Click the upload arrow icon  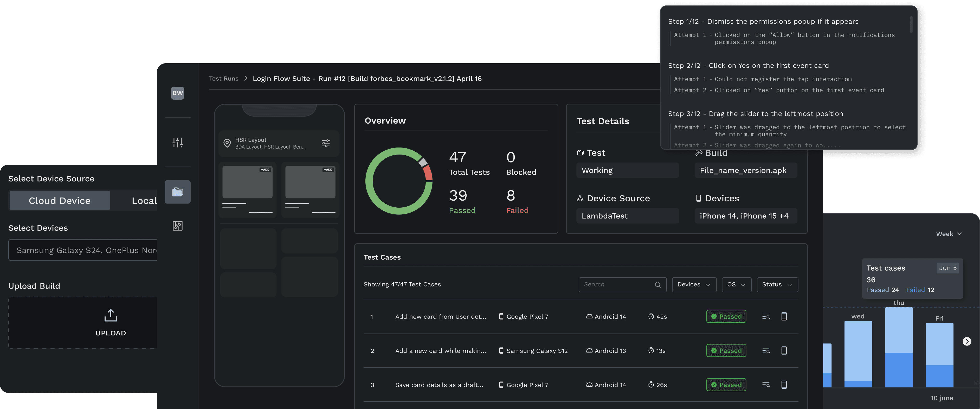pyautogui.click(x=111, y=315)
